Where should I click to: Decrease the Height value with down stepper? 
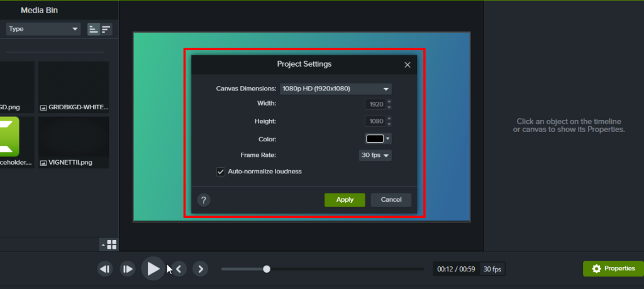coord(389,124)
